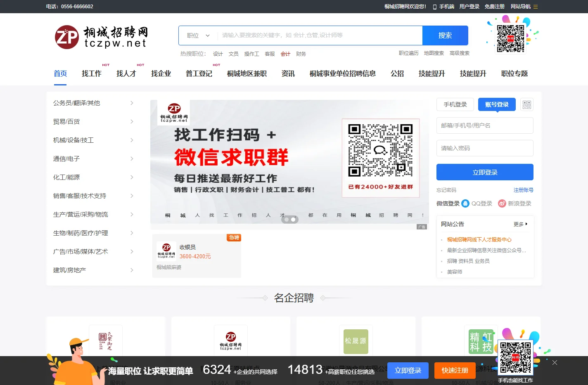
Task: Click the Sina Weibo login icon
Action: [502, 203]
